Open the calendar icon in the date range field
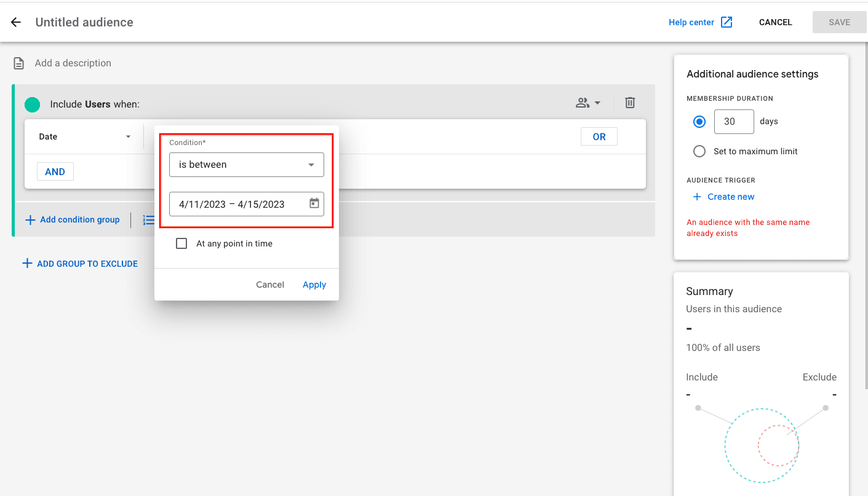This screenshot has height=496, width=868. 314,204
